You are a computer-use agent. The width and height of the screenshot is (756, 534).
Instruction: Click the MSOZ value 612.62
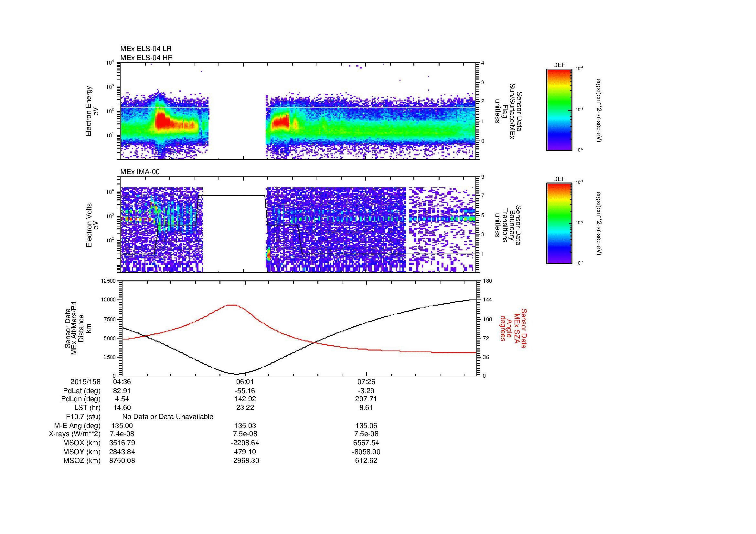coord(366,461)
